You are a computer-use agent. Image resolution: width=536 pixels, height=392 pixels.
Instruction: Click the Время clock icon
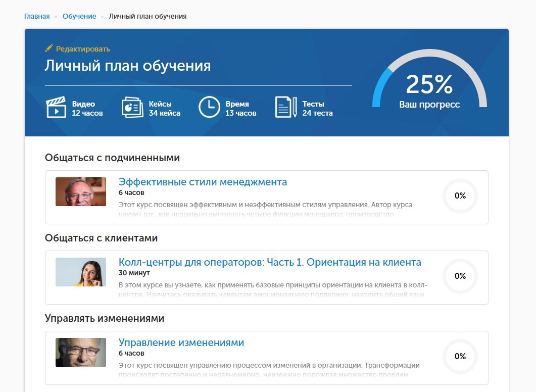click(x=209, y=107)
